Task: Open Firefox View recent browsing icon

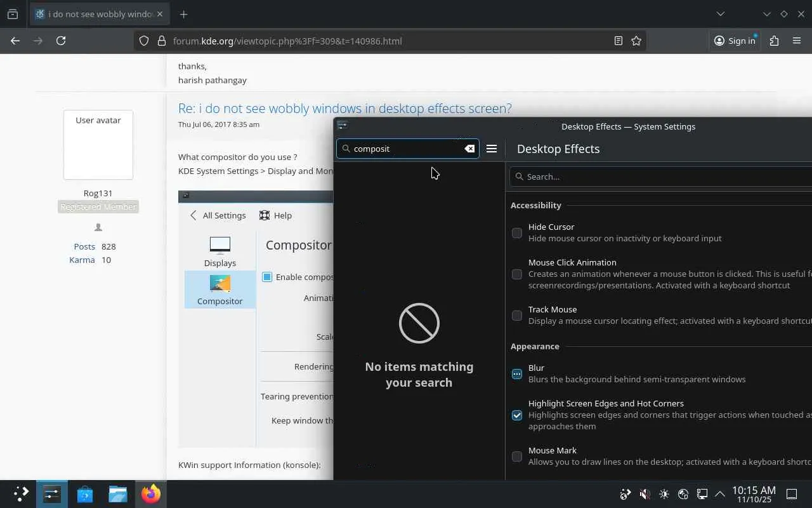Action: tap(13, 14)
